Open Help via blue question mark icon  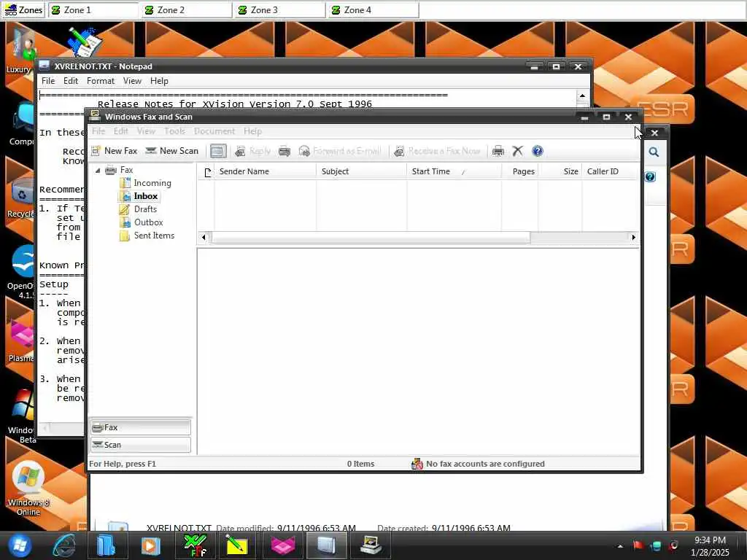(x=538, y=151)
